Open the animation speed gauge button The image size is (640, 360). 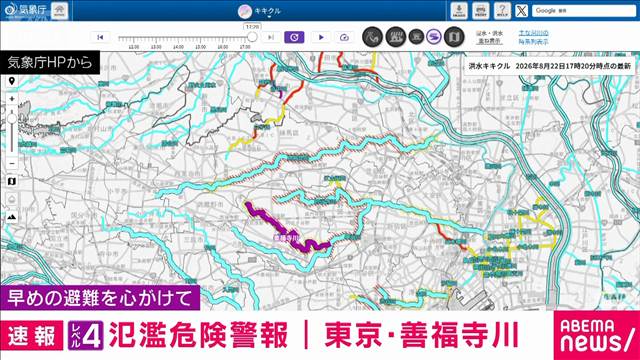[x=344, y=37]
